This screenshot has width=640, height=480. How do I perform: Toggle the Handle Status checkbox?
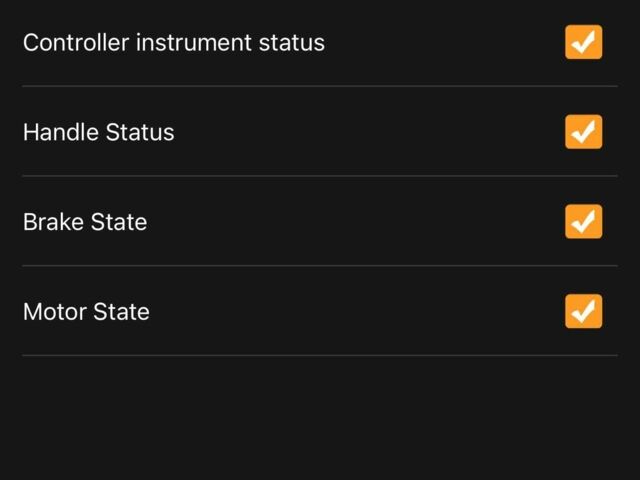(x=583, y=132)
